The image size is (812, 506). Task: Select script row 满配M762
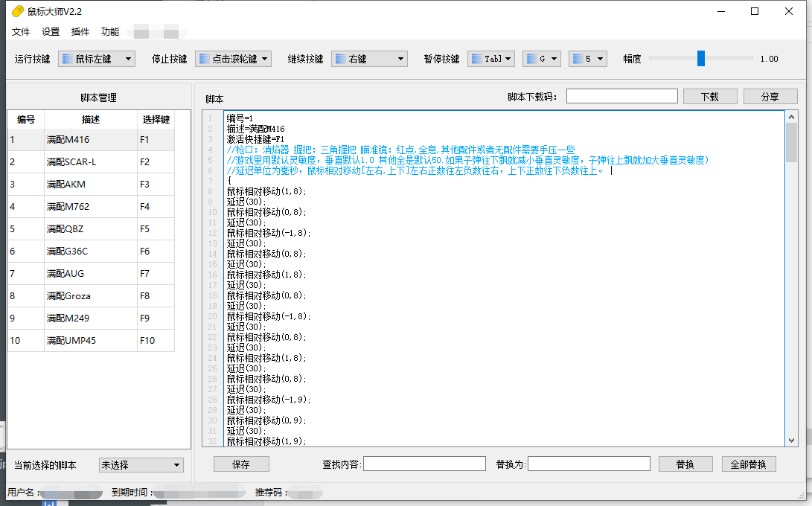[x=91, y=207]
